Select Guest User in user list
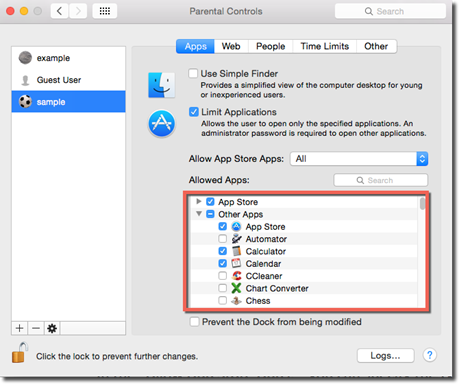 [69, 80]
